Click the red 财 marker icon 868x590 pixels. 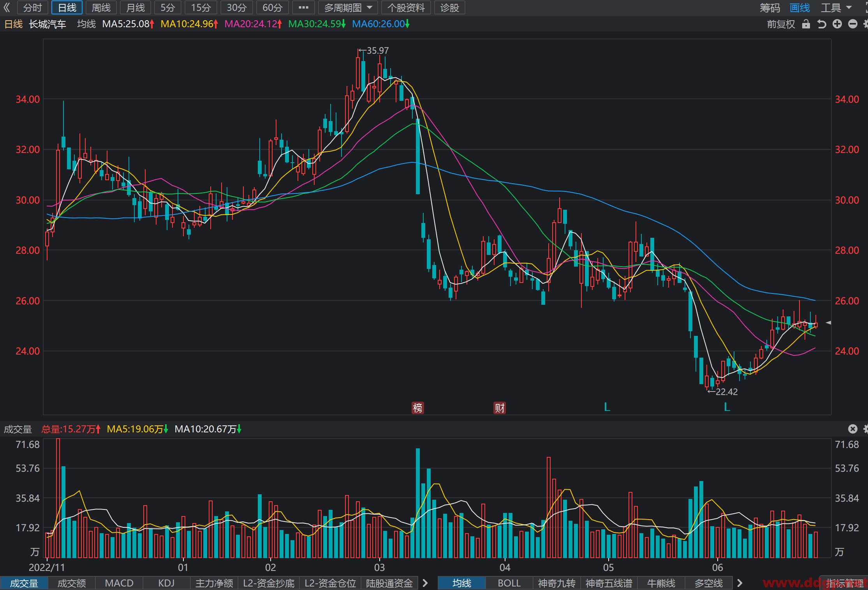coord(500,408)
